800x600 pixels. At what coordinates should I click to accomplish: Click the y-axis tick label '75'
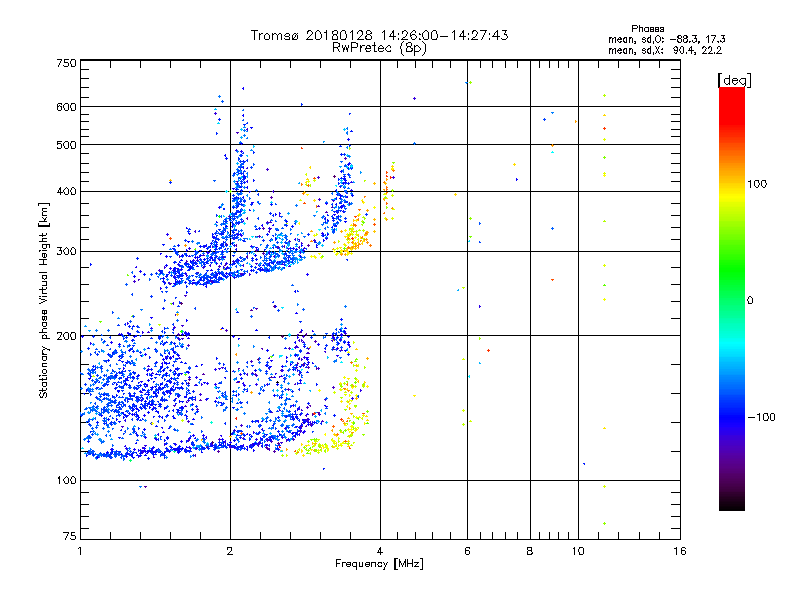click(70, 536)
